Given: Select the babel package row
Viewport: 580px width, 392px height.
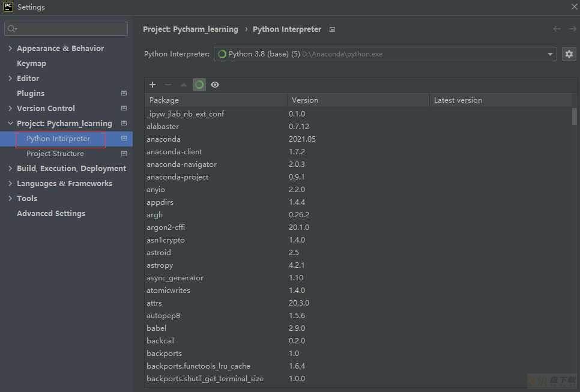Looking at the screenshot, I should coord(358,328).
